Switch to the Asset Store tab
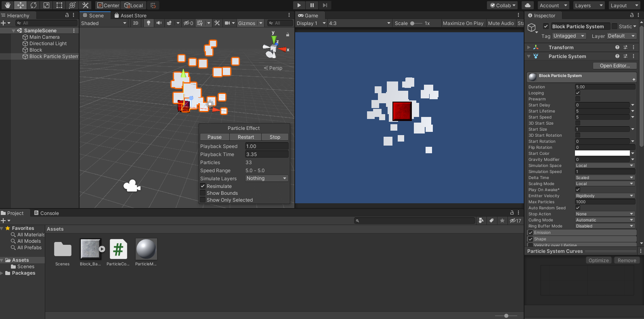The width and height of the screenshot is (644, 319). (x=130, y=15)
